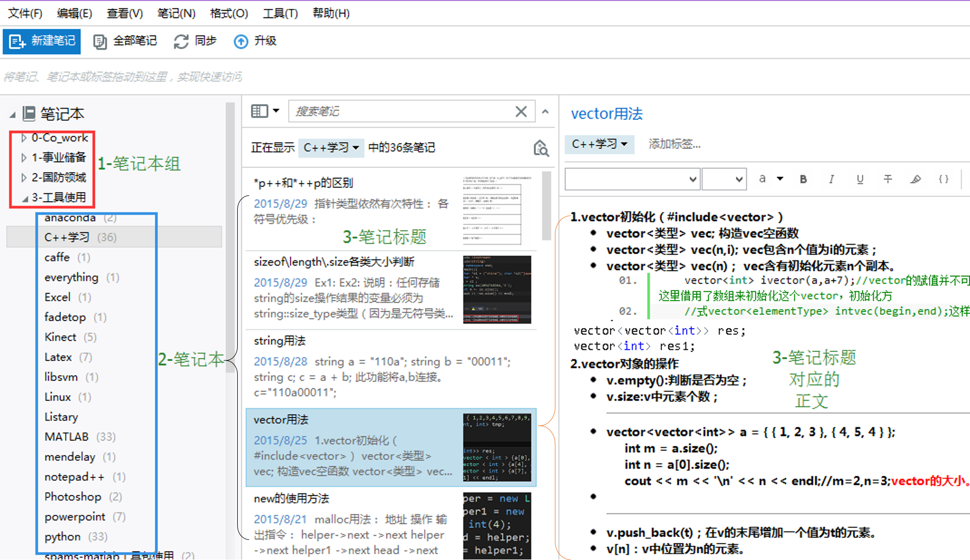Select the Listary notebook
Viewport: 970px width, 560px height.
(x=61, y=417)
